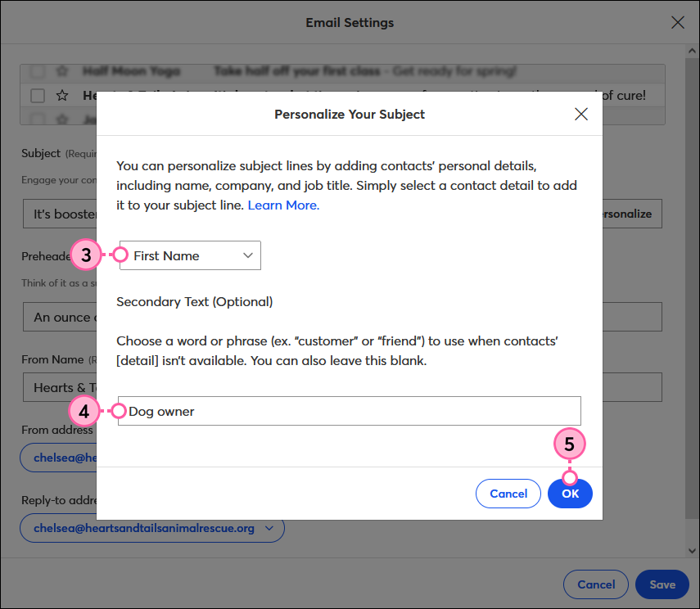Close the Personalize Your Subject dialog

coord(581,114)
